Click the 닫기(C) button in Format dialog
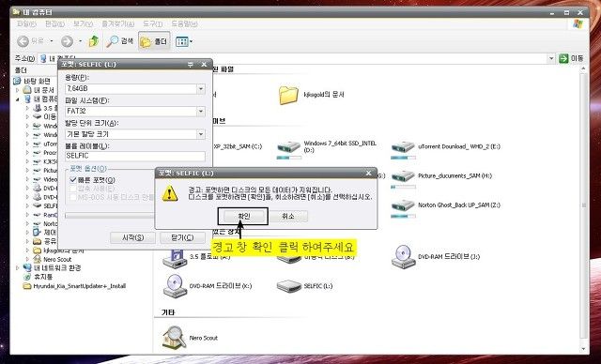 [x=182, y=237]
